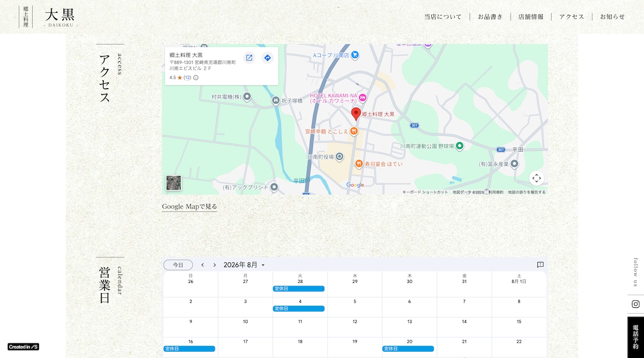644x358 pixels.
Task: Select red pin for 郷土料理 大黒
Action: click(x=356, y=114)
